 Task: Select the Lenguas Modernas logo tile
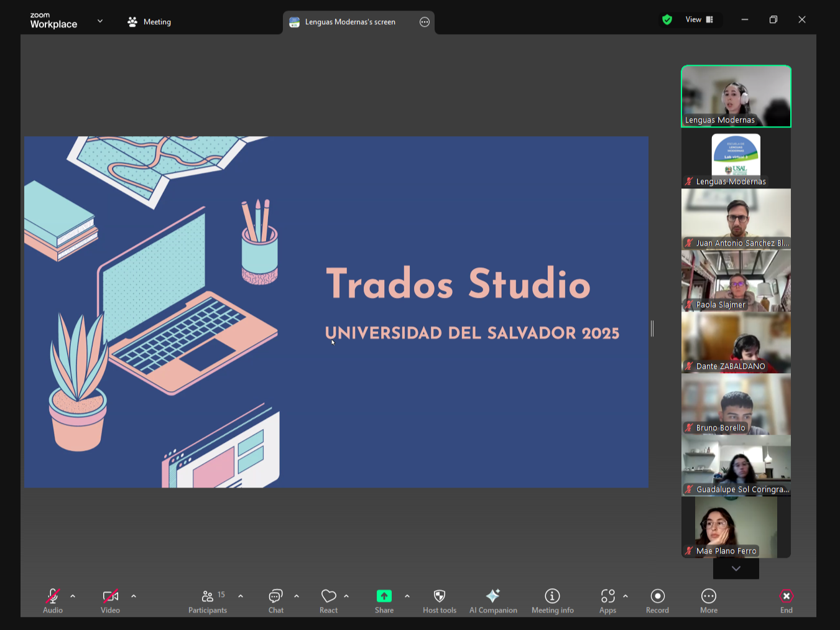point(736,158)
